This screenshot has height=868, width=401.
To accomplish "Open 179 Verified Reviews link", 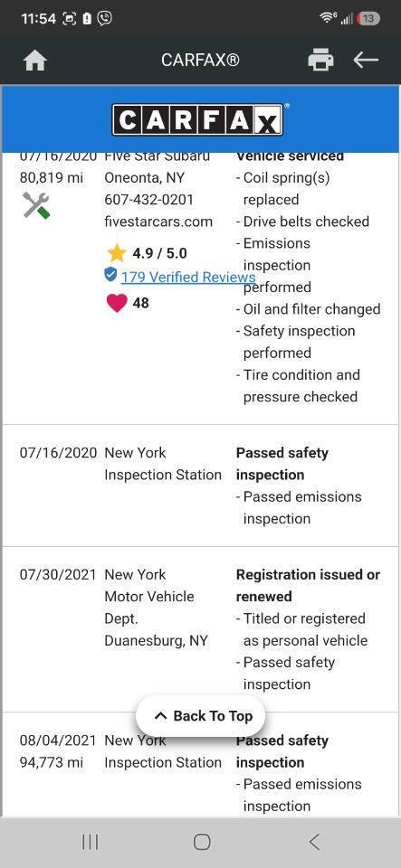I will point(188,277).
